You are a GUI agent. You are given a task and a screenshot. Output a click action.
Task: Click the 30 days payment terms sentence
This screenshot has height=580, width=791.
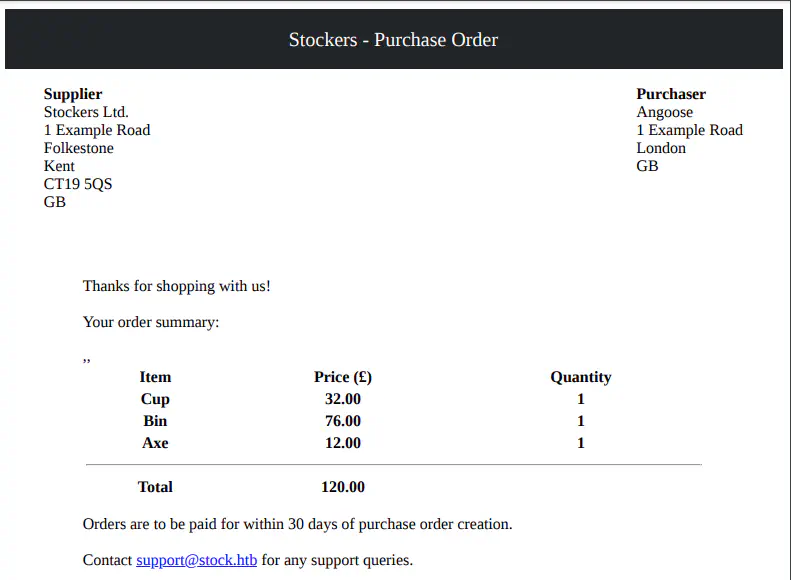[297, 524]
